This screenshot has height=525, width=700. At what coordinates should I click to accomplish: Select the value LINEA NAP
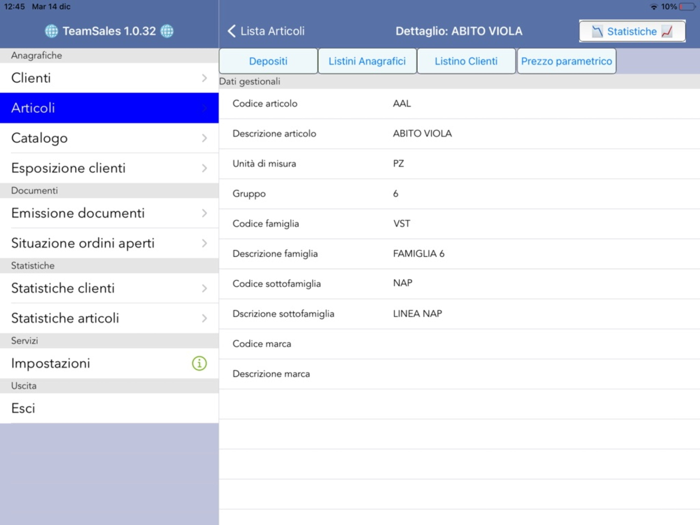pos(417,313)
